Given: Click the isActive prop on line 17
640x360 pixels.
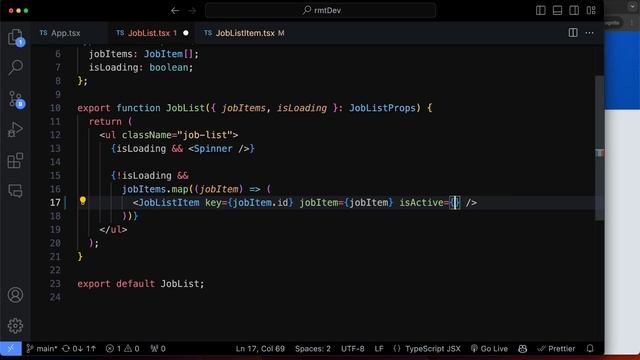Looking at the screenshot, I should (x=421, y=203).
